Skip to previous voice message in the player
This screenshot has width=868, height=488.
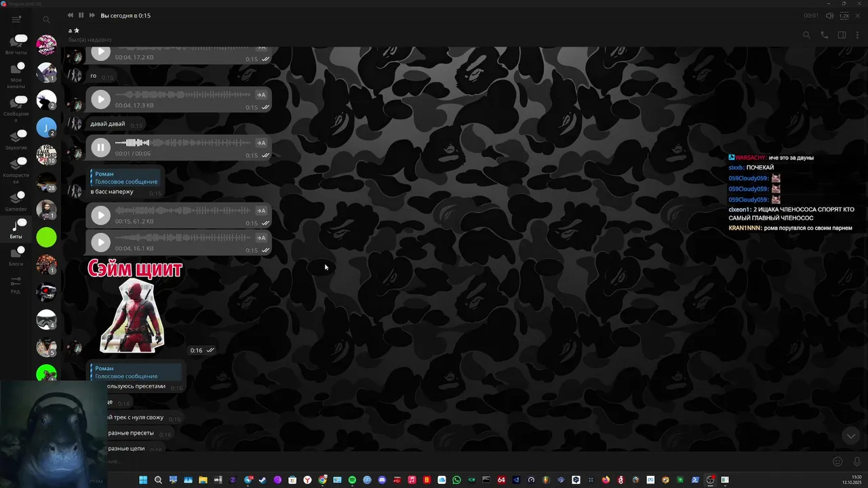[70, 15]
